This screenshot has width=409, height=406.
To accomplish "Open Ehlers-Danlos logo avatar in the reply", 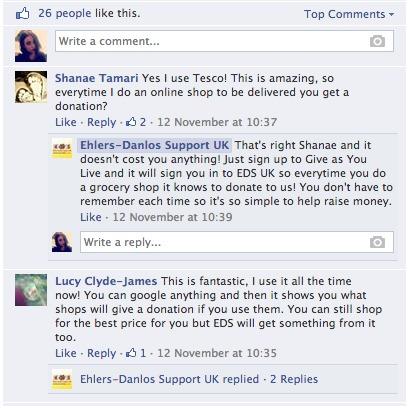I will 62,148.
